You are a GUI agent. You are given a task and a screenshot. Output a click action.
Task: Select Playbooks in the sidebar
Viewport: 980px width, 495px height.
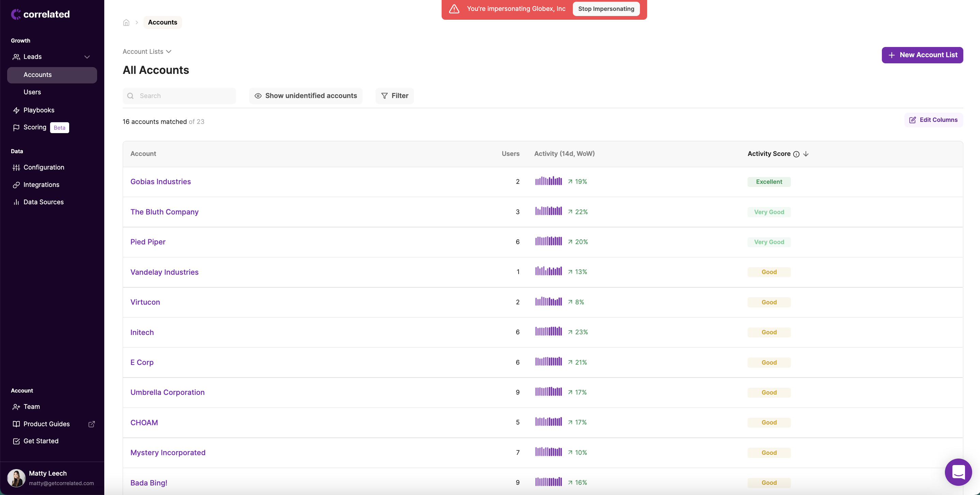[x=39, y=110]
